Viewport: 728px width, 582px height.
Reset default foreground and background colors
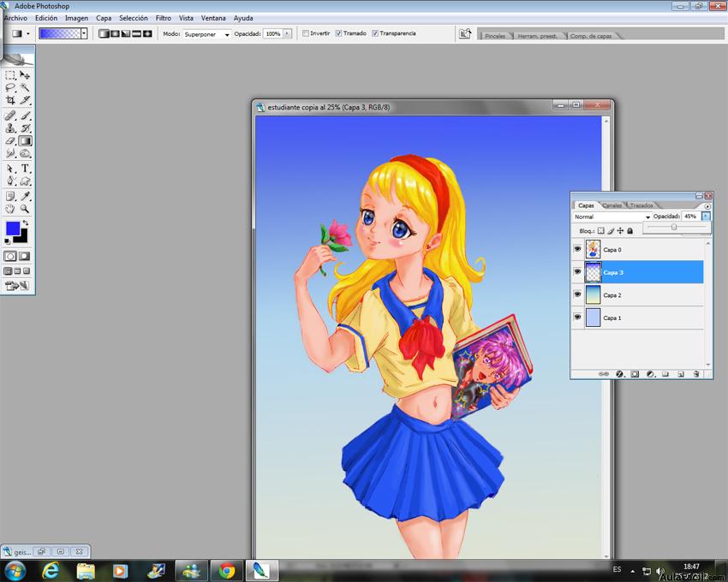point(7,241)
